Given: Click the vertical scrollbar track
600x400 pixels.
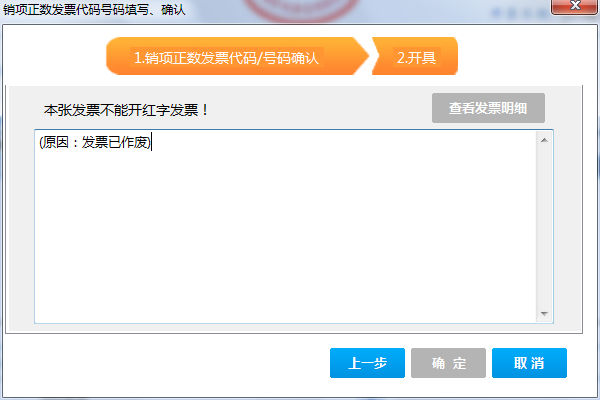Looking at the screenshot, I should tap(544, 227).
